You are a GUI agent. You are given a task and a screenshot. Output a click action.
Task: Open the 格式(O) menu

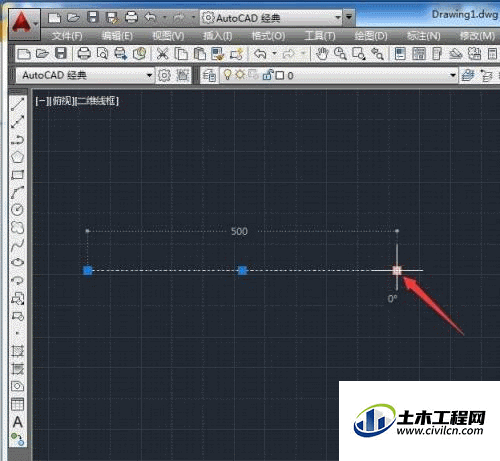coord(268,36)
